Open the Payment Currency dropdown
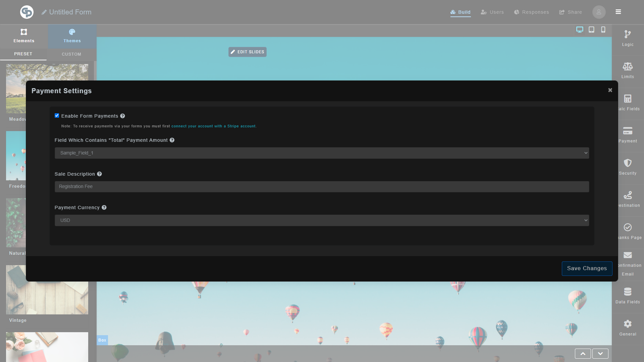Viewport: 644px width, 362px height. tap(321, 220)
